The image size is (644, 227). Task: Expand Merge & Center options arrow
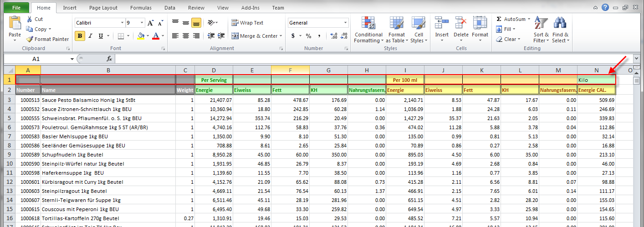(281, 36)
